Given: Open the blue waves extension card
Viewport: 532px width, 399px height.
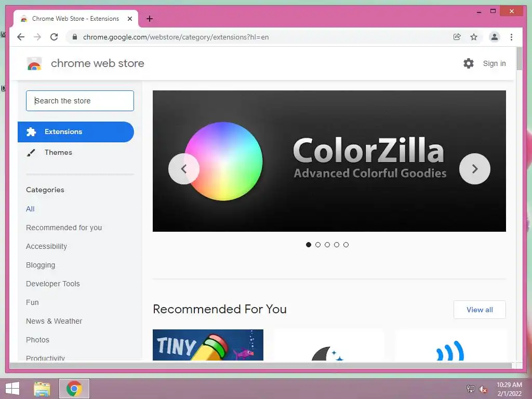Looking at the screenshot, I should (x=450, y=345).
